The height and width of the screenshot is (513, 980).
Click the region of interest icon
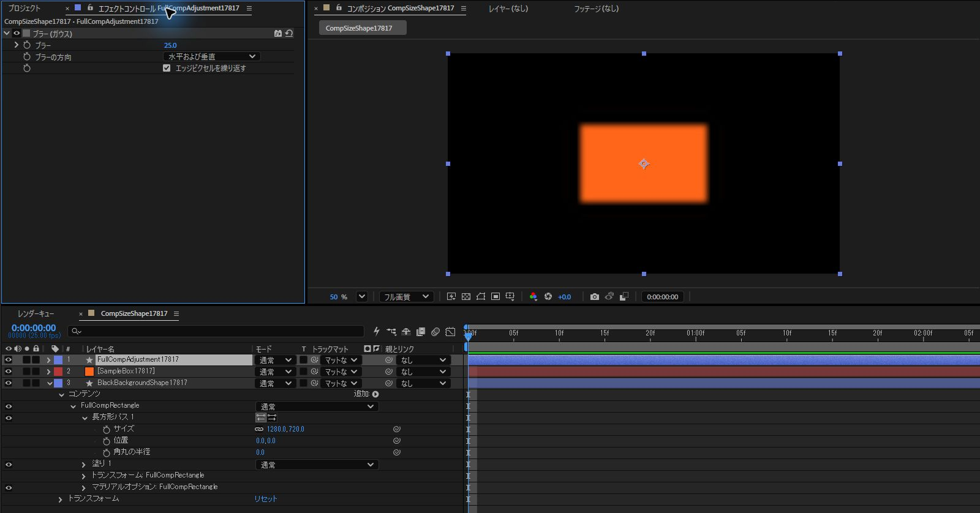coord(496,296)
